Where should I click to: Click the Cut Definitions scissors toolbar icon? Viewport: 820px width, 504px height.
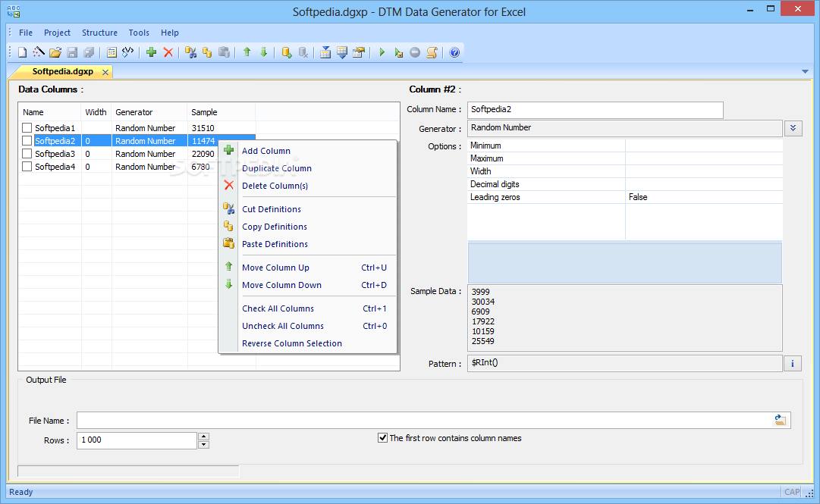point(191,52)
